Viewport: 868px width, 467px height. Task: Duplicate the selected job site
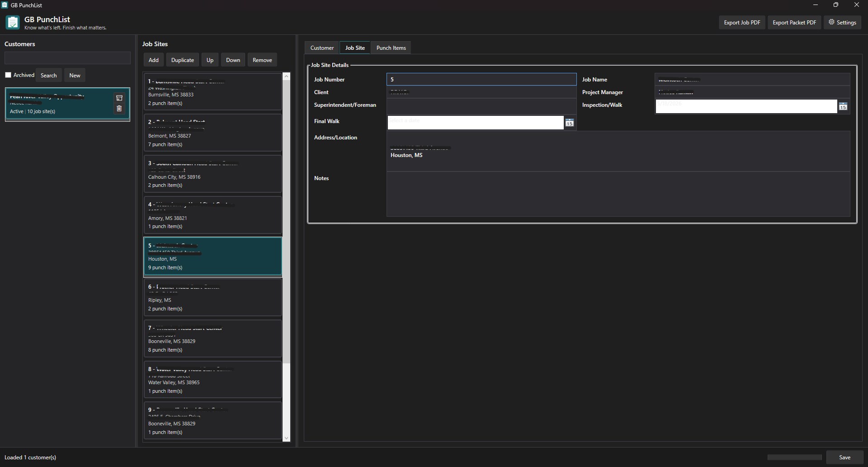coord(183,60)
